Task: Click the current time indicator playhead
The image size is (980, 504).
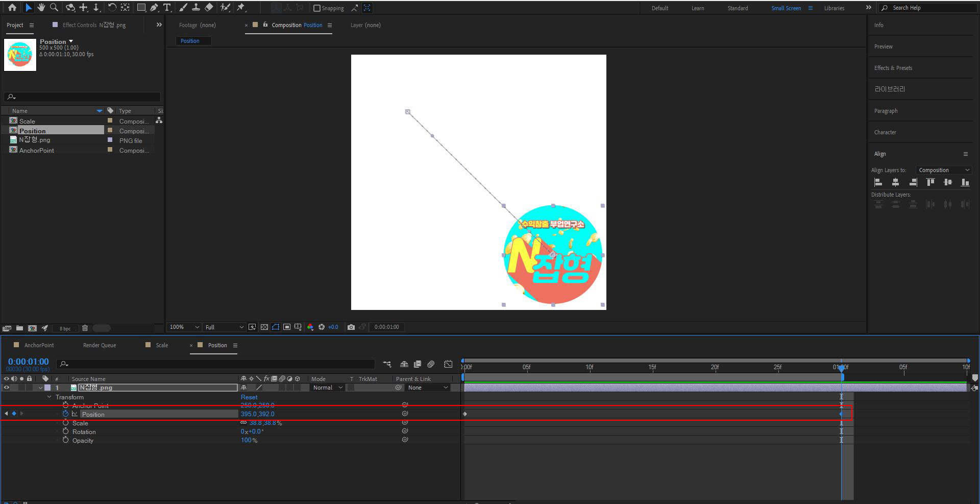Action: coord(842,368)
